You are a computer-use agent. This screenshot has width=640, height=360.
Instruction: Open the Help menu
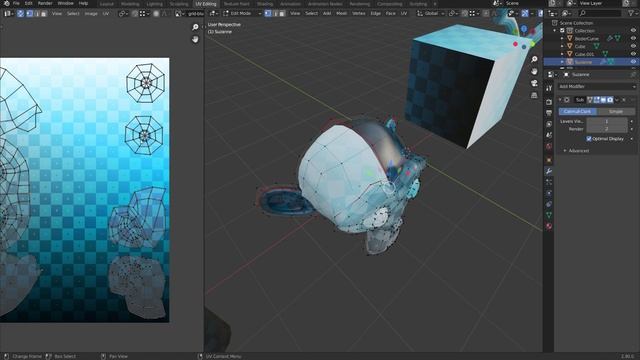83,3
